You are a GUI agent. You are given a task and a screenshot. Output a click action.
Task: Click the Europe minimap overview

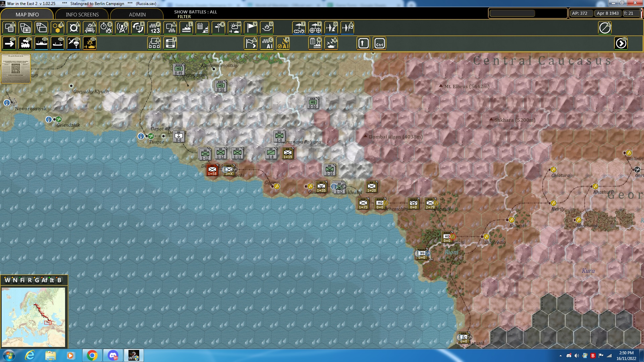(34, 317)
